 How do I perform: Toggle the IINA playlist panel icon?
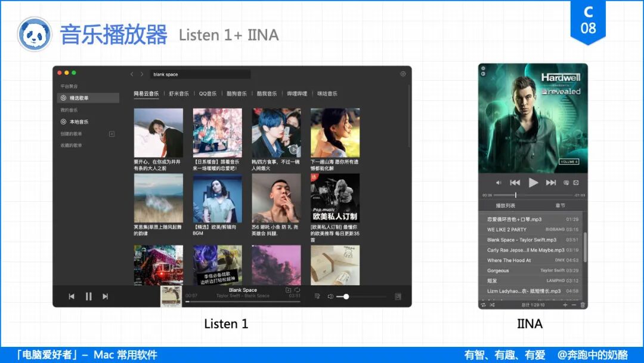point(566,183)
